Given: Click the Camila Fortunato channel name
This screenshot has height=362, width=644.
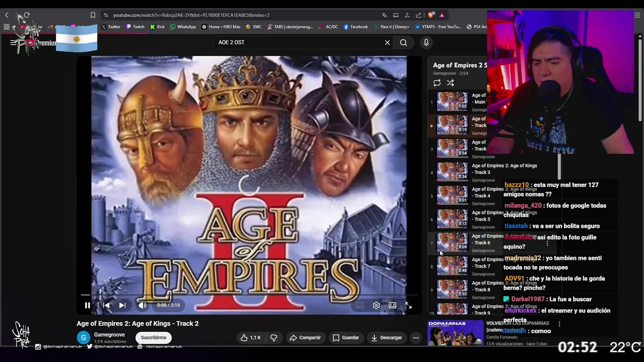Looking at the screenshot, I should click(505, 337).
